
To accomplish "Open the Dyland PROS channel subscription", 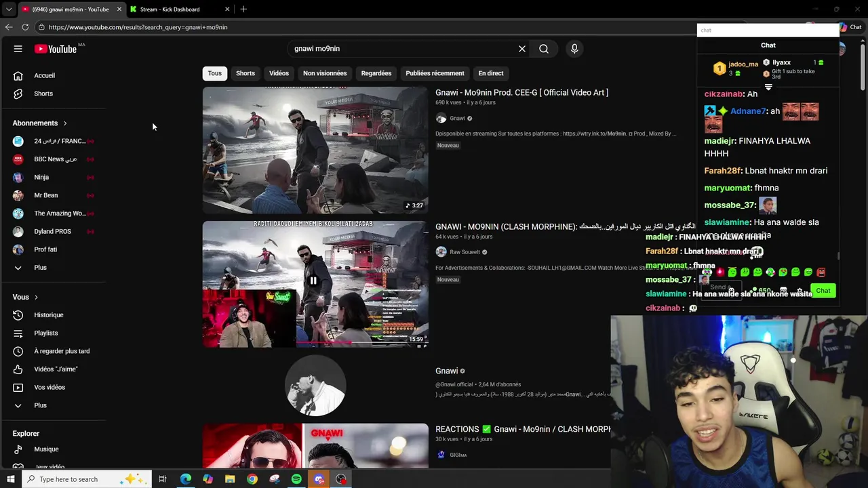I will (x=53, y=231).
